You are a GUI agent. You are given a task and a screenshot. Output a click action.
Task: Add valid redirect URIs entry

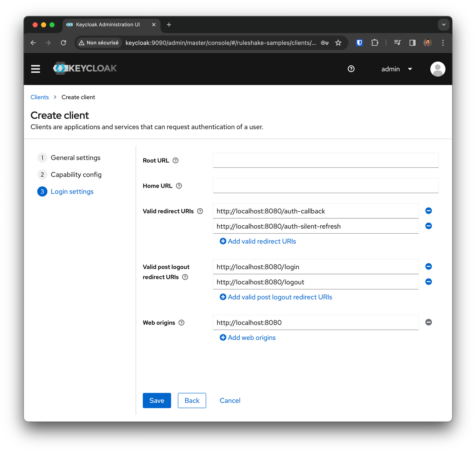(x=258, y=241)
